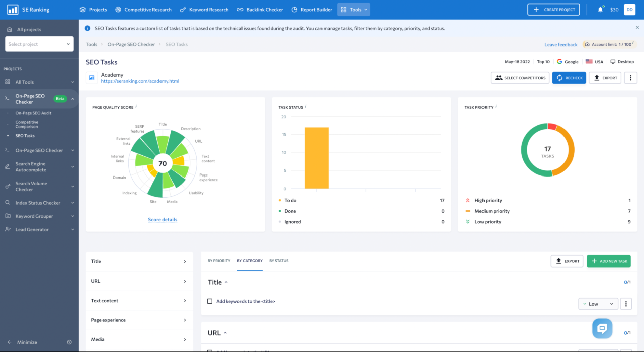Click the Page Quality Score info icon
The height and width of the screenshot is (352, 644).
tap(136, 107)
